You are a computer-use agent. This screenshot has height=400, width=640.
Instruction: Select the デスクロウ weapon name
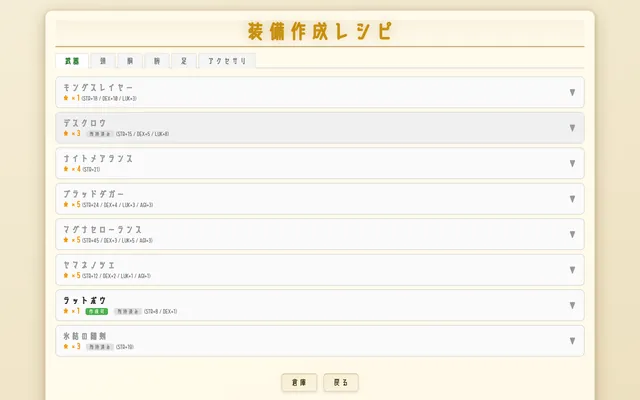[x=84, y=123]
